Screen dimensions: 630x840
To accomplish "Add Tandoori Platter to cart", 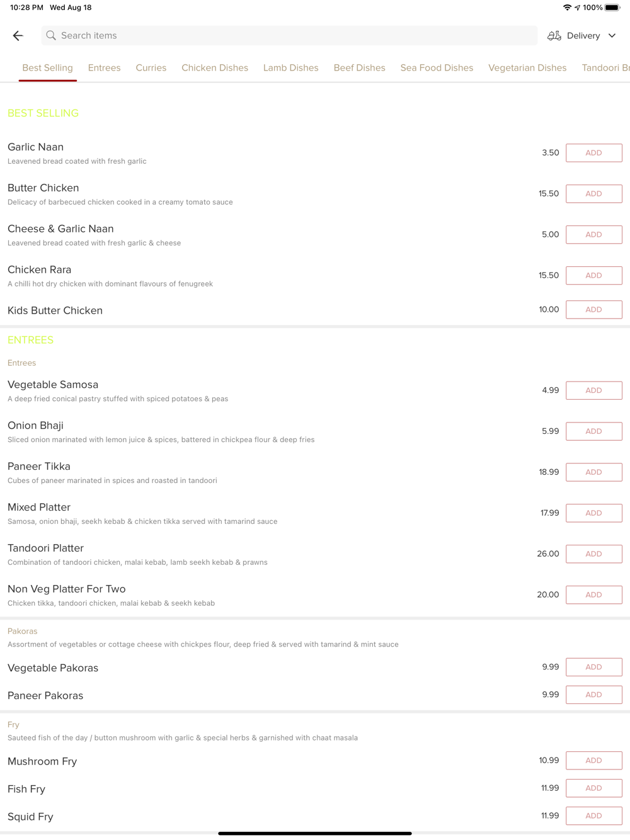I will pyautogui.click(x=593, y=554).
